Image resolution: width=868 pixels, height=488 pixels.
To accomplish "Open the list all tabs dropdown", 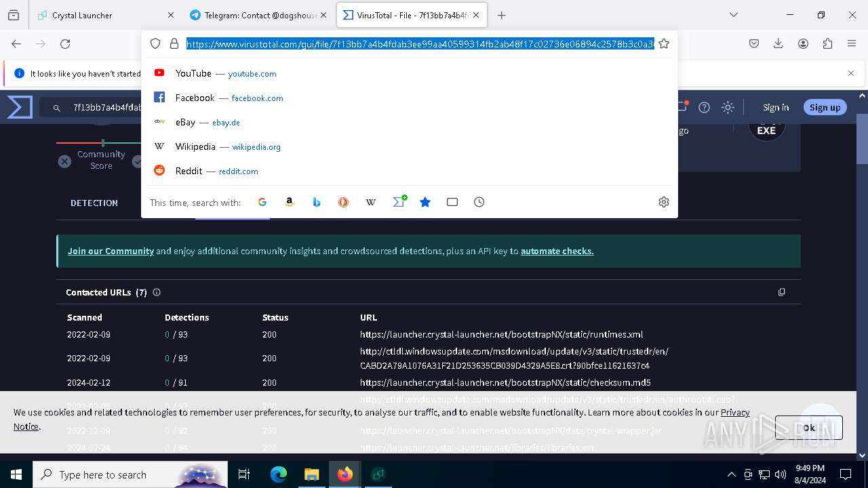I will pos(733,15).
